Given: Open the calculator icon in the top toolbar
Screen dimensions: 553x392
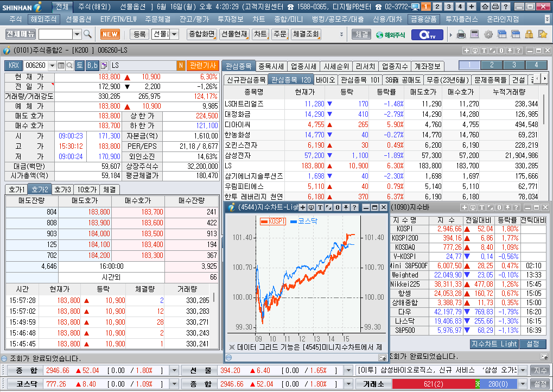Looking at the screenshot, I should (x=475, y=34).
